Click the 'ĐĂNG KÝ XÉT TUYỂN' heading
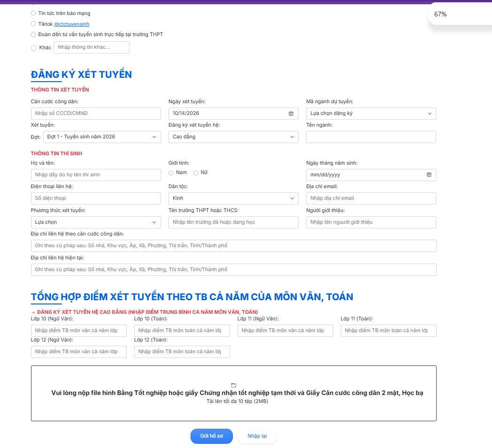This screenshot has height=448, width=492. tap(81, 75)
